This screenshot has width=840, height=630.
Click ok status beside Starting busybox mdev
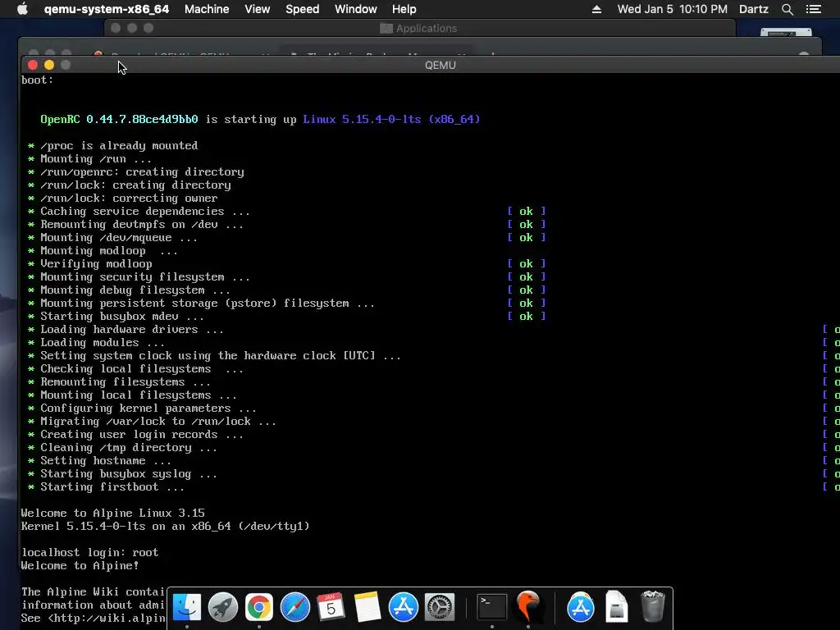[x=527, y=316]
